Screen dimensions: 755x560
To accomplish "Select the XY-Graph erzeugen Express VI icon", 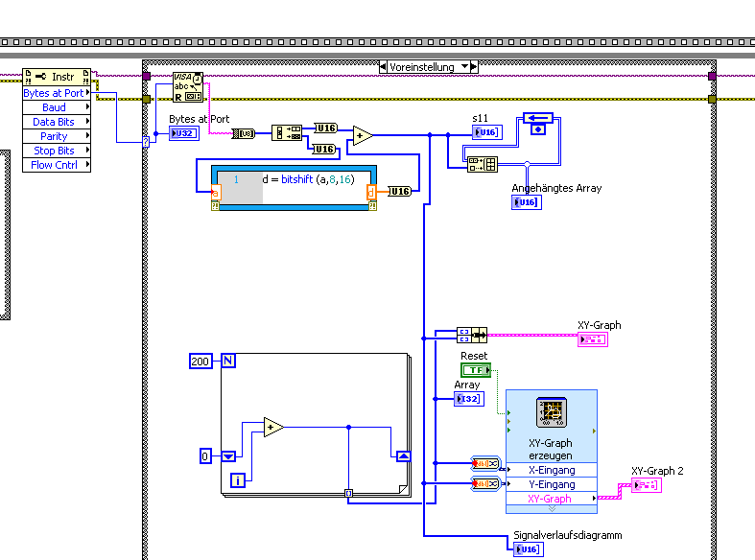I will (x=552, y=412).
